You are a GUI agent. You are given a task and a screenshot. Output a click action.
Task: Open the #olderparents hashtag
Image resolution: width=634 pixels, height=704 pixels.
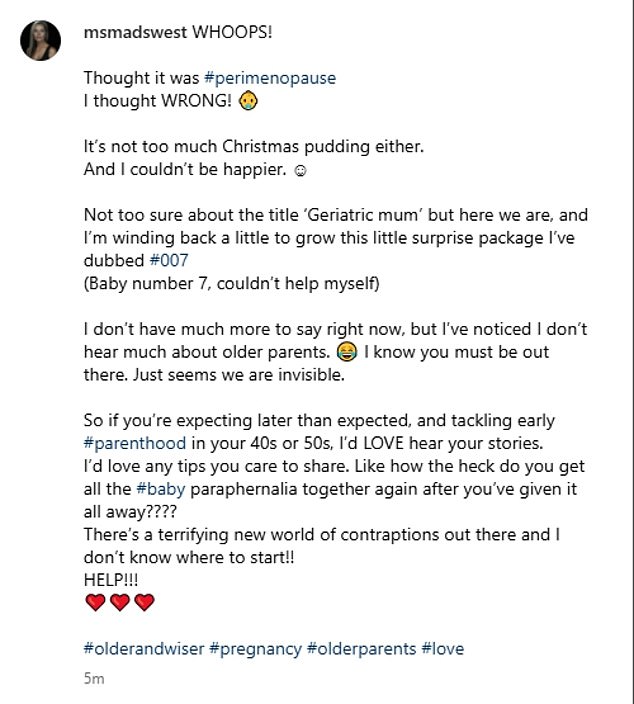pyautogui.click(x=361, y=649)
